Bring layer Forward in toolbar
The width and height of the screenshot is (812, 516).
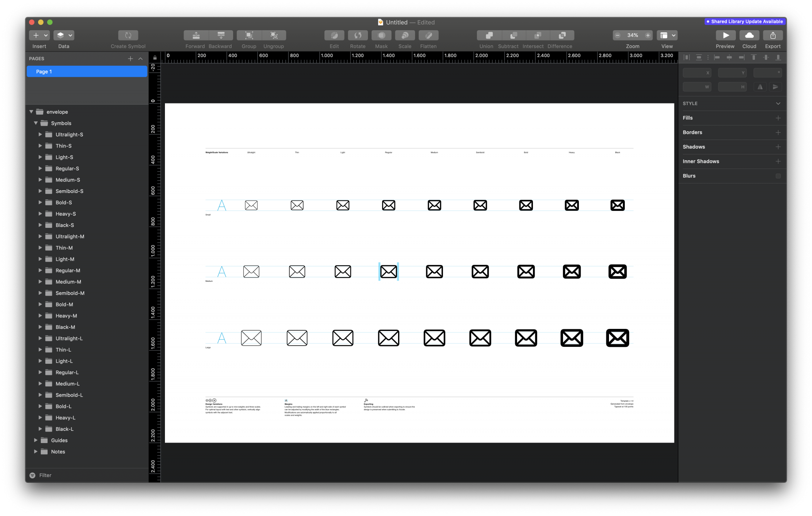(196, 35)
